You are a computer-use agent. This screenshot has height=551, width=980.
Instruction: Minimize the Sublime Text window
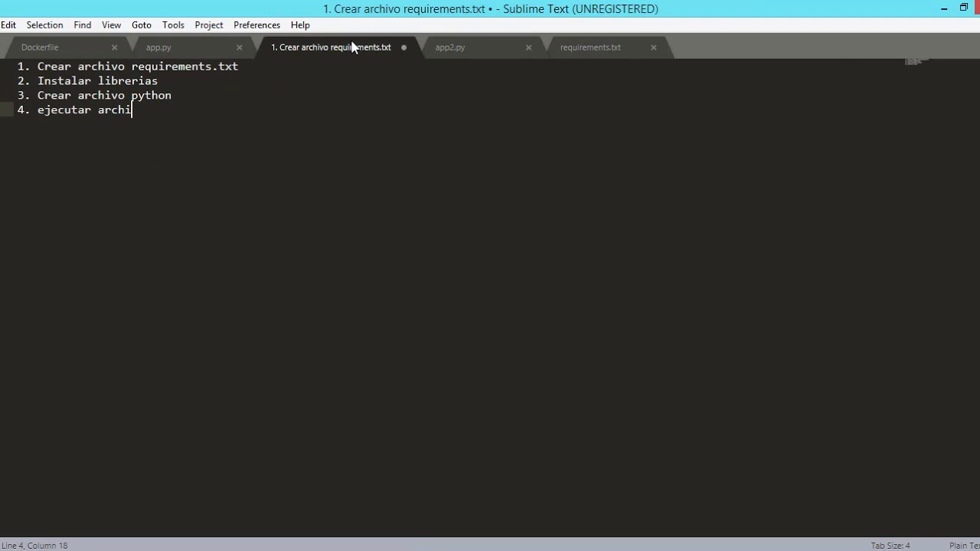point(944,8)
